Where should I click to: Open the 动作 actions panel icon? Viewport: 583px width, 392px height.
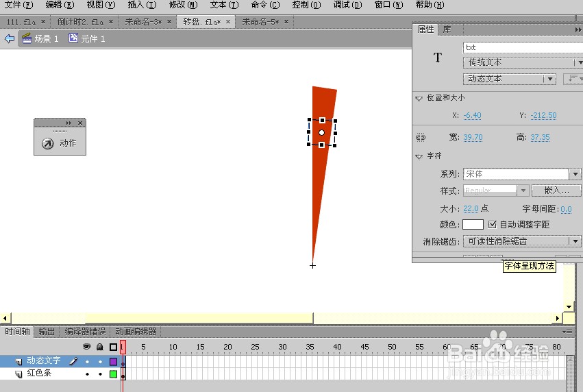pos(47,143)
